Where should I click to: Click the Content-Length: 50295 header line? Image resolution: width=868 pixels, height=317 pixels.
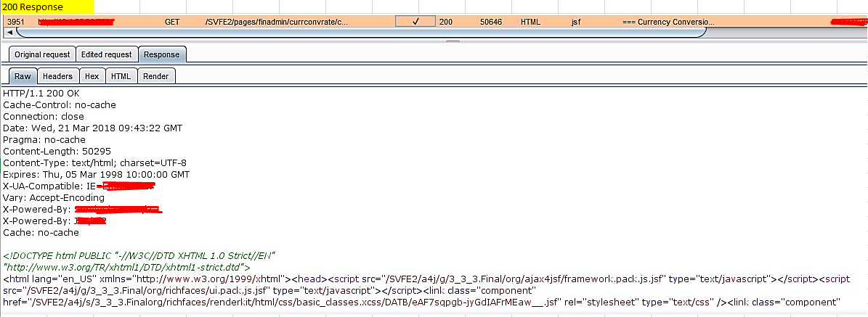57,151
